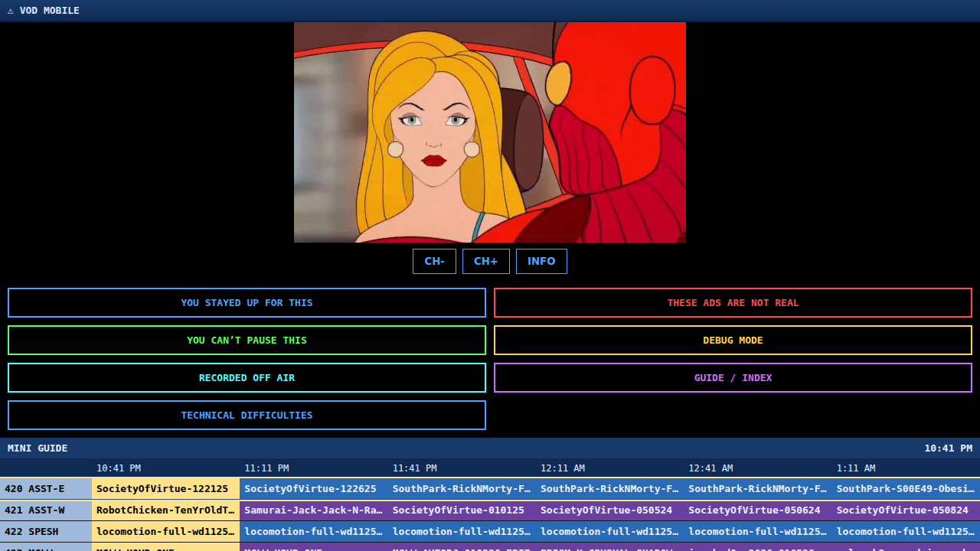The image size is (980, 551).
Task: Click the MINI GUIDE header label
Action: pos(38,448)
